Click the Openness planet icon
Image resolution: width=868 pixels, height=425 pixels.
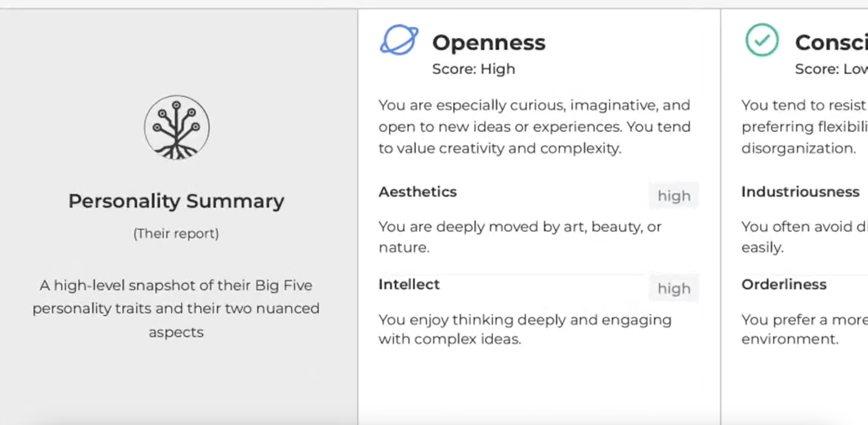[399, 40]
